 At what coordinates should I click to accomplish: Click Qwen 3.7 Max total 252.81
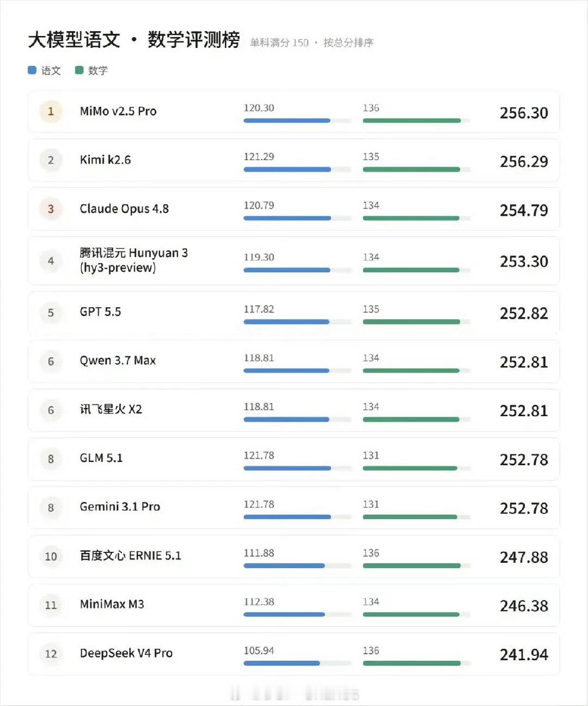[x=524, y=362]
